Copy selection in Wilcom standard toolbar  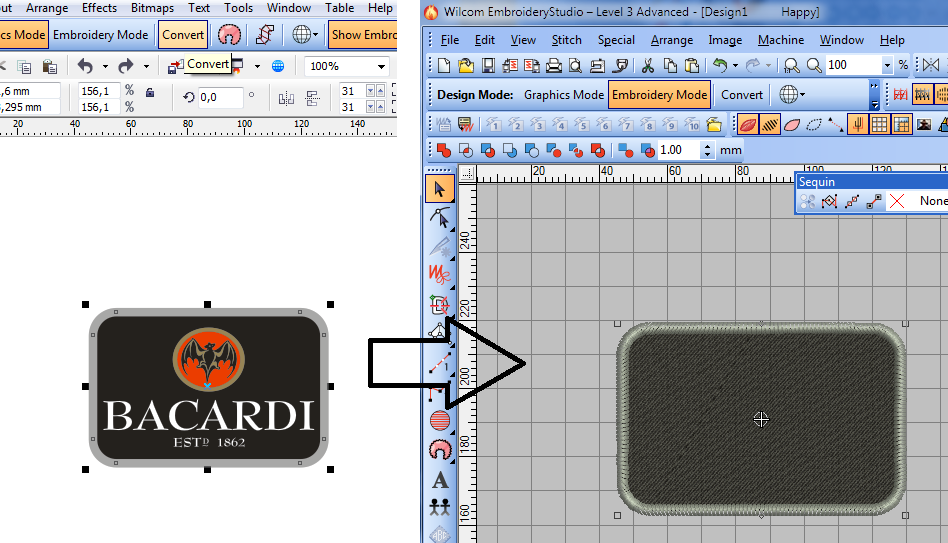(x=670, y=65)
